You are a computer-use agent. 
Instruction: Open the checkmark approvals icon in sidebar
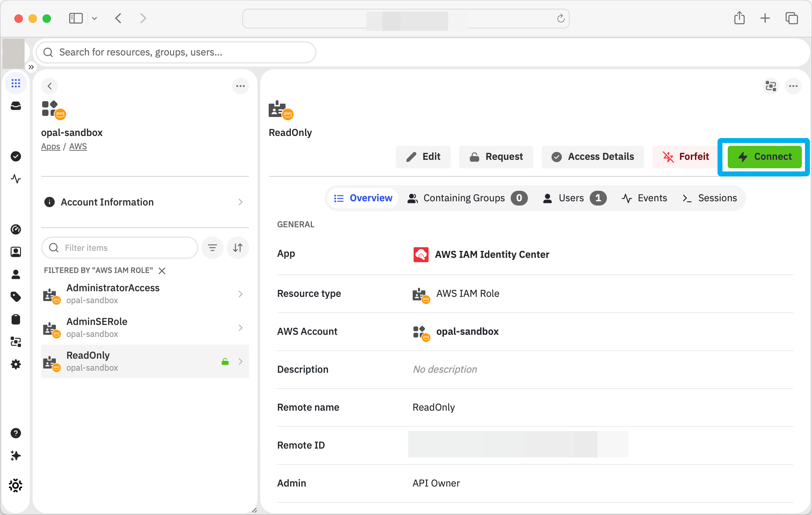tap(16, 156)
